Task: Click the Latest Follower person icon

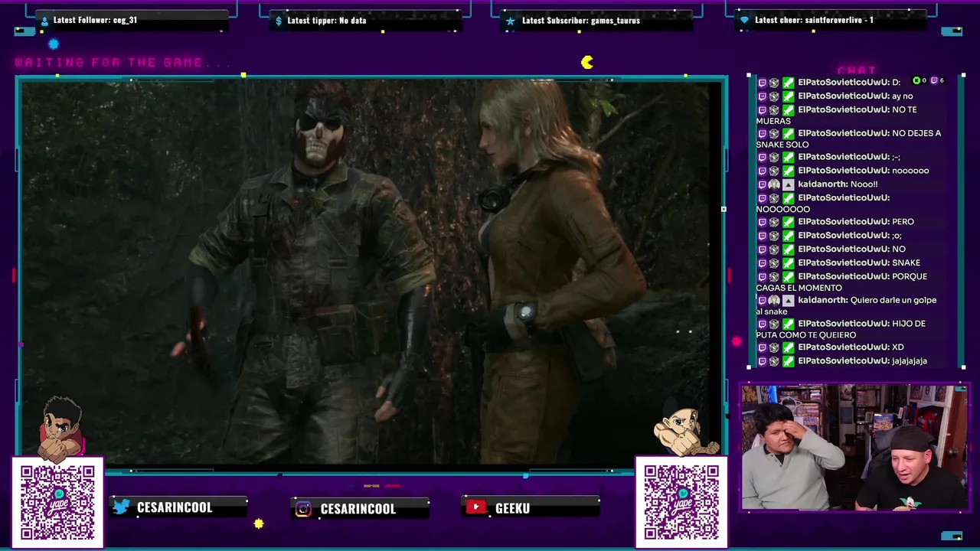Action: pyautogui.click(x=44, y=21)
